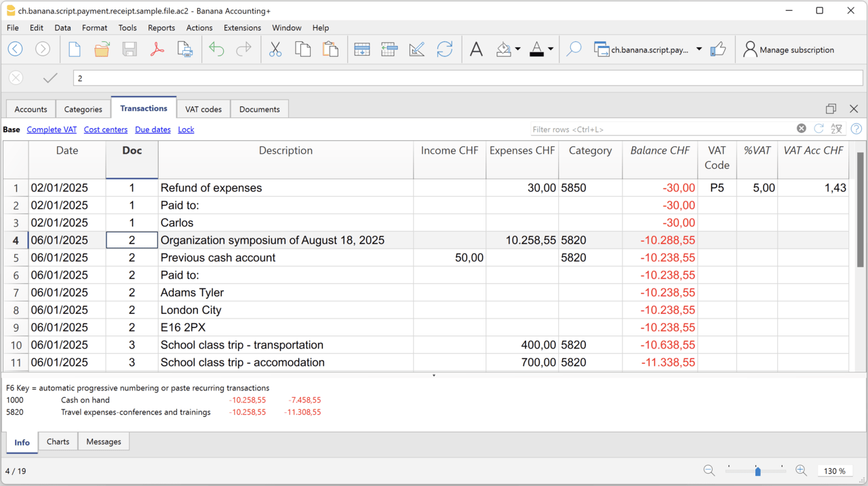Open the Messages tab at bottom
The image size is (868, 486).
[x=104, y=441]
